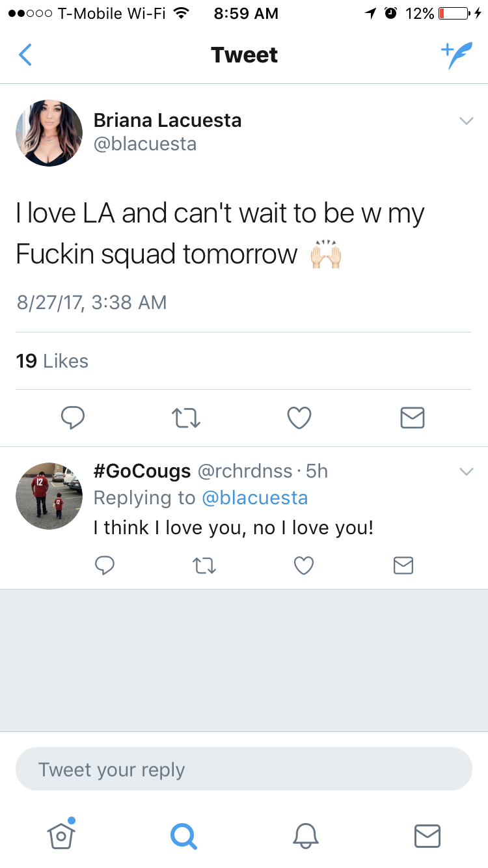View the 19 Likes list
This screenshot has width=488, height=868.
52,361
